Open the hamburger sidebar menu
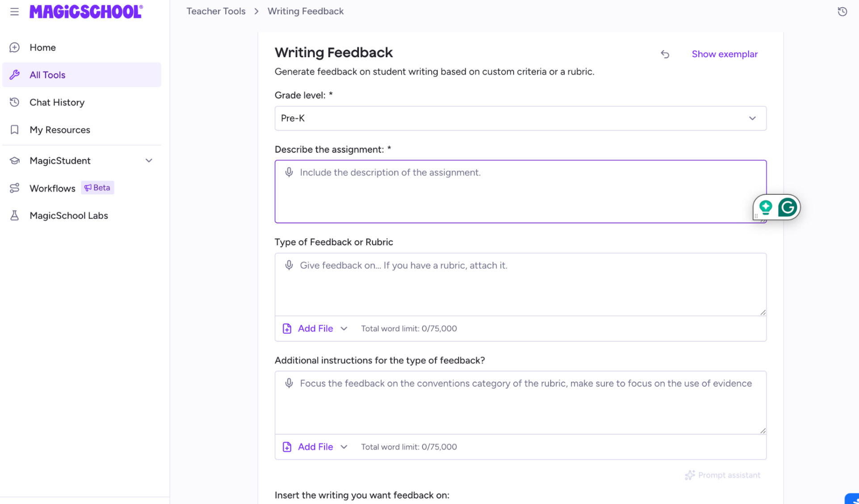The height and width of the screenshot is (504, 859). pos(14,12)
